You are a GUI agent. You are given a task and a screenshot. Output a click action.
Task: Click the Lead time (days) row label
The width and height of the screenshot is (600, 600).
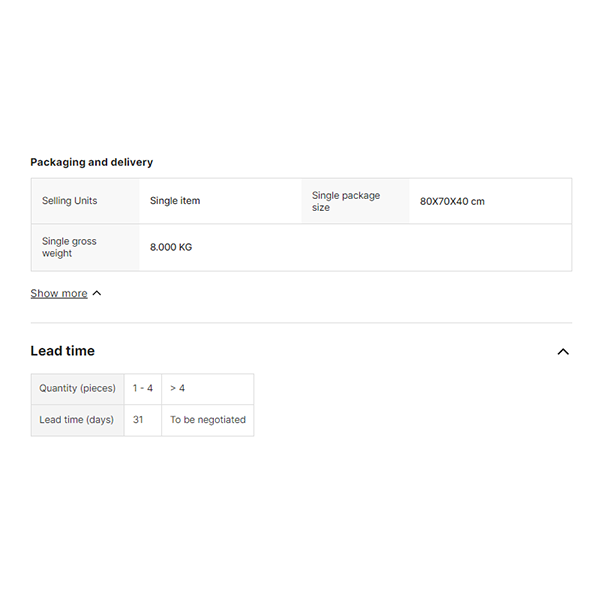(77, 420)
